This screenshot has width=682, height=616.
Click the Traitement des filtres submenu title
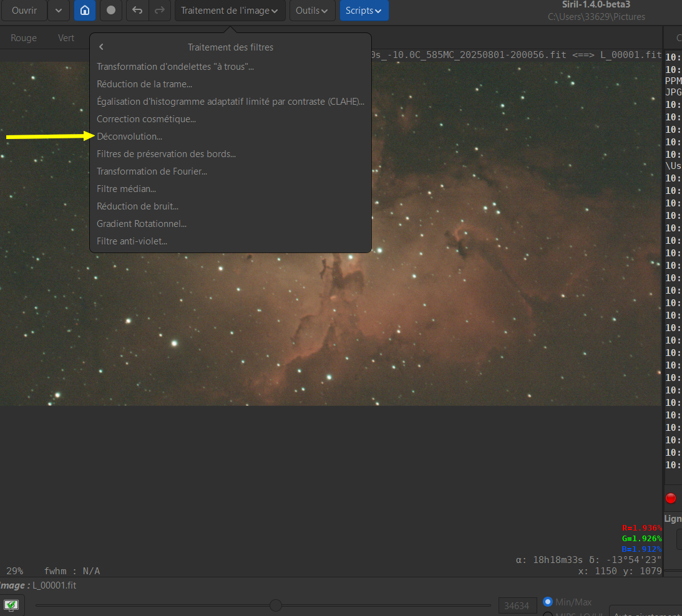tap(230, 47)
